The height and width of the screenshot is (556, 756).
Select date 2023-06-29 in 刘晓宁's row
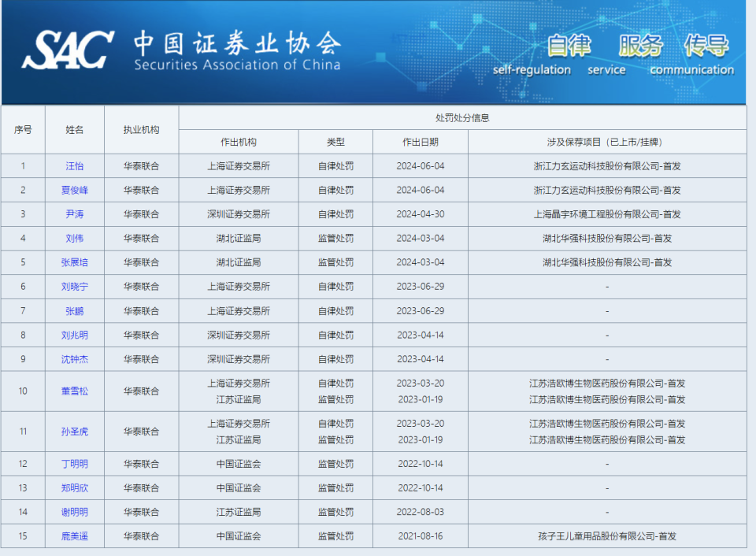pyautogui.click(x=421, y=287)
